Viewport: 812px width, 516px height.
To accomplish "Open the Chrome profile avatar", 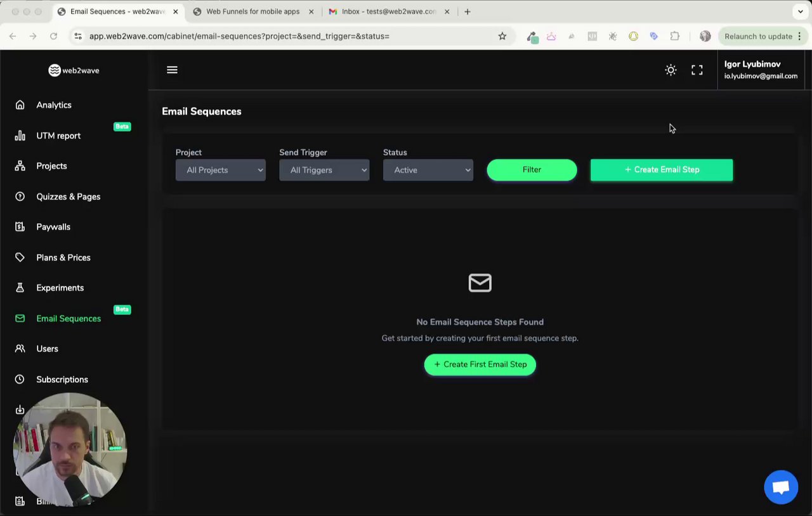I will click(705, 36).
